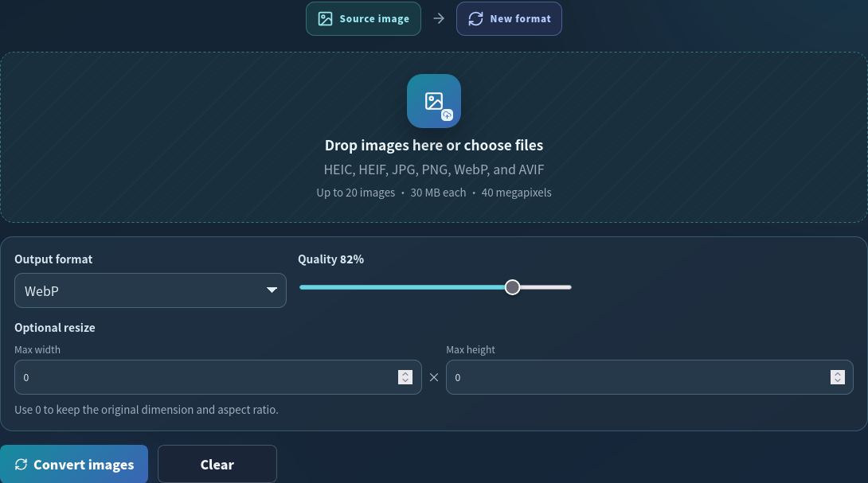Screen dimensions: 868x483
Task: Click the picture icon beside Source image
Action: point(325,19)
